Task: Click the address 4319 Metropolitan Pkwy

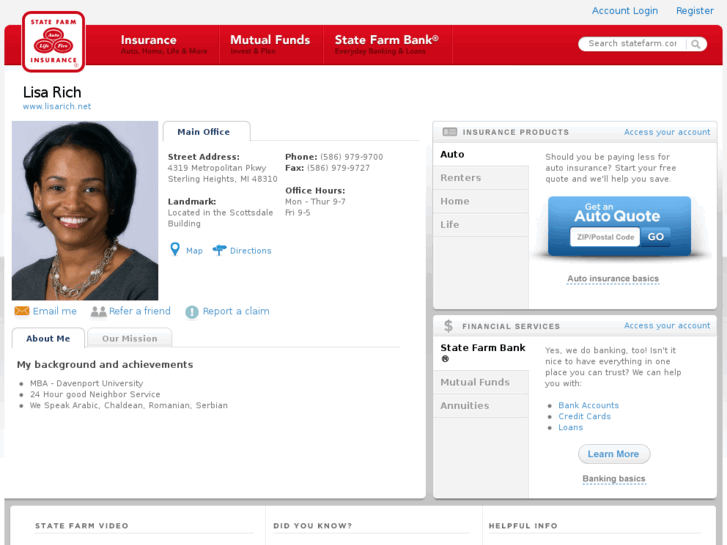Action: 217,168
